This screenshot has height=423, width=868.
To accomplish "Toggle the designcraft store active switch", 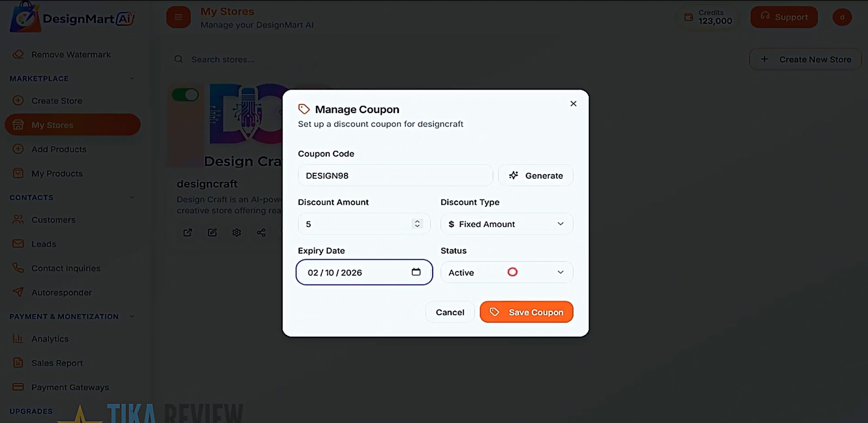I will click(186, 94).
